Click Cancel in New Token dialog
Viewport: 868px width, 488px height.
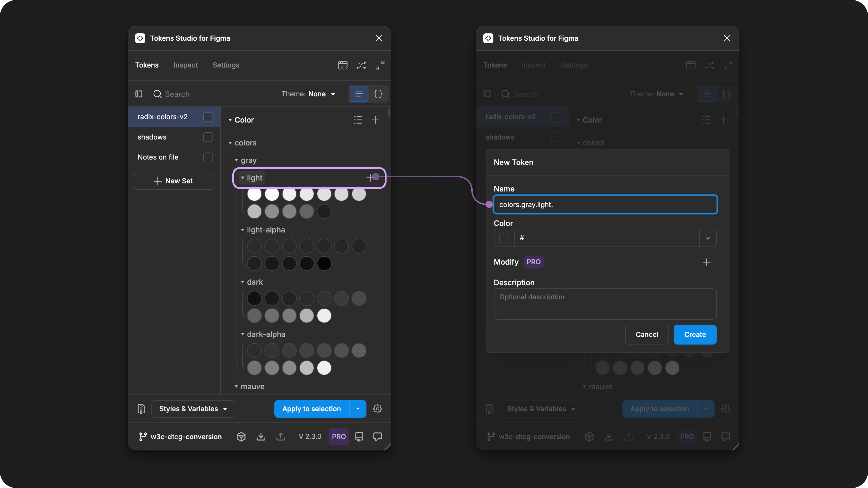point(647,334)
